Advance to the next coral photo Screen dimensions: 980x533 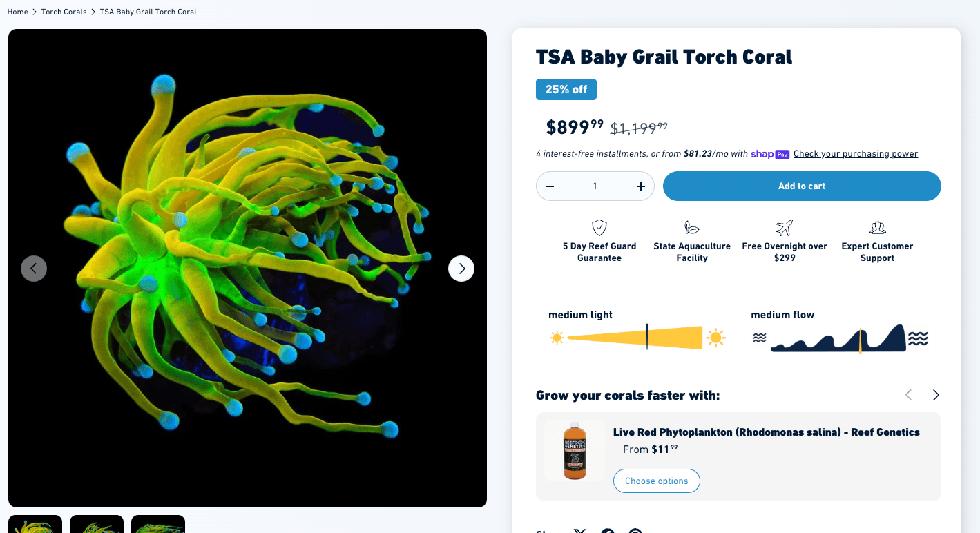461,268
